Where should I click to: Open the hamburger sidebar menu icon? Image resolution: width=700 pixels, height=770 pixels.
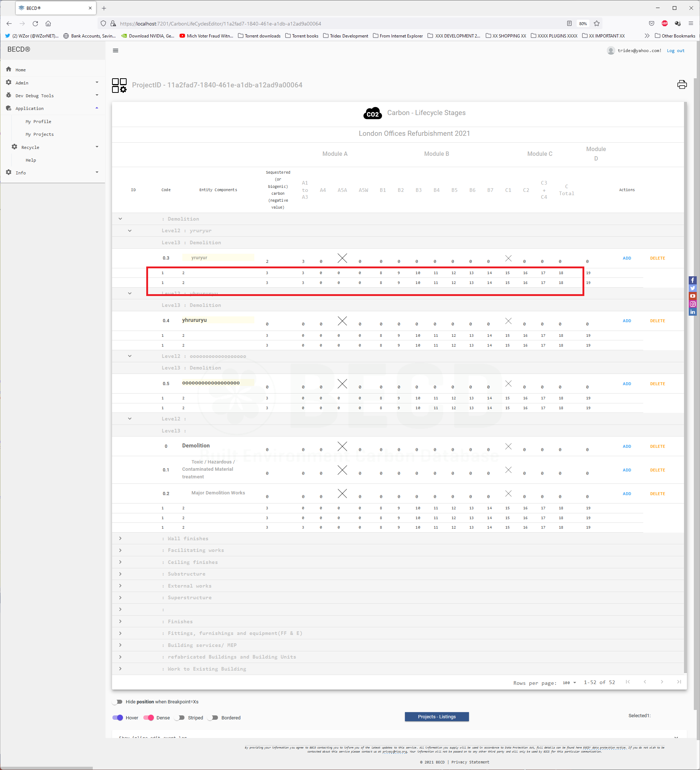coord(115,50)
